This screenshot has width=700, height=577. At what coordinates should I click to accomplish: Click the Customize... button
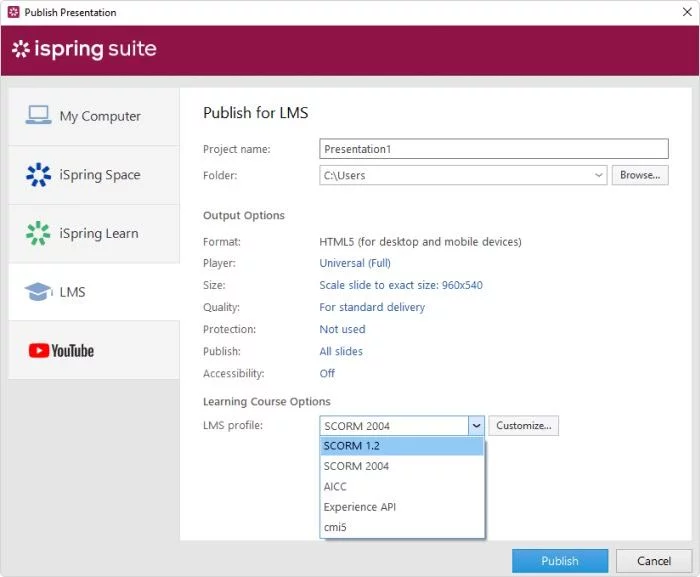click(524, 426)
